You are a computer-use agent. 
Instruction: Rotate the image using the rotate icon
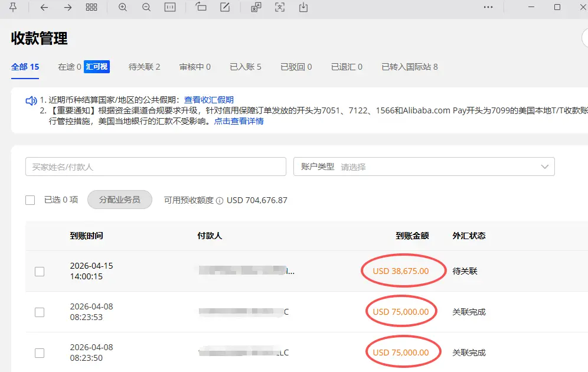pos(201,7)
